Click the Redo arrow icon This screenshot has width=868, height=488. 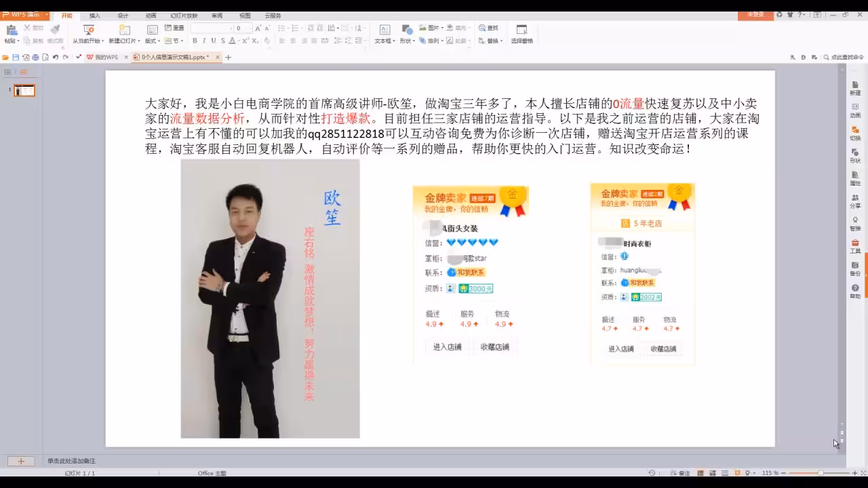coord(66,58)
